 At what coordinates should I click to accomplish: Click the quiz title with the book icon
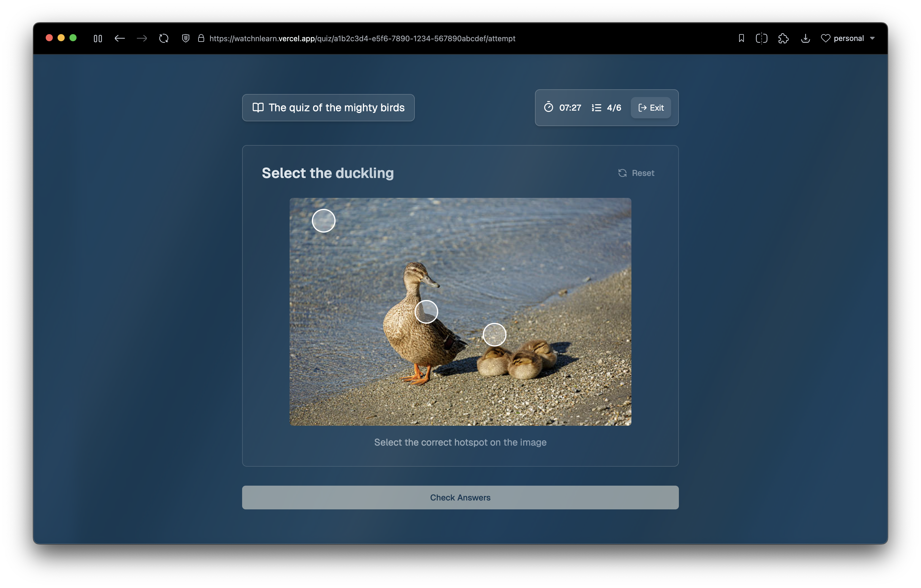(x=328, y=108)
